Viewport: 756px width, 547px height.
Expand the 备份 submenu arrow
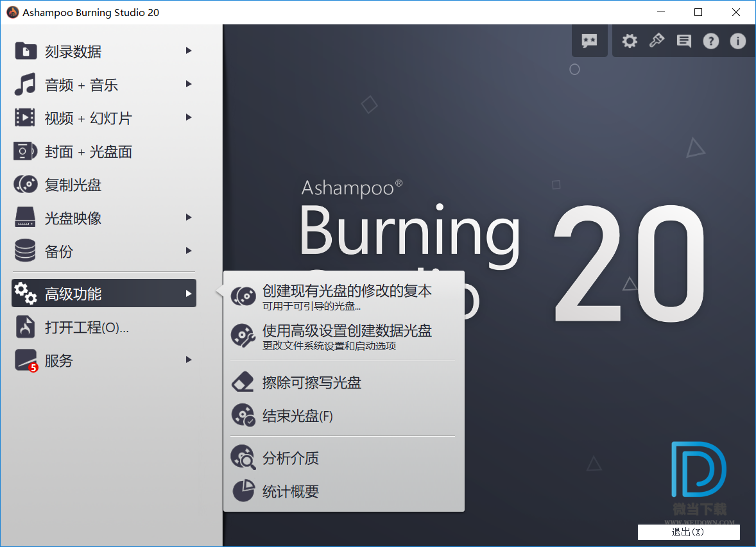click(189, 251)
